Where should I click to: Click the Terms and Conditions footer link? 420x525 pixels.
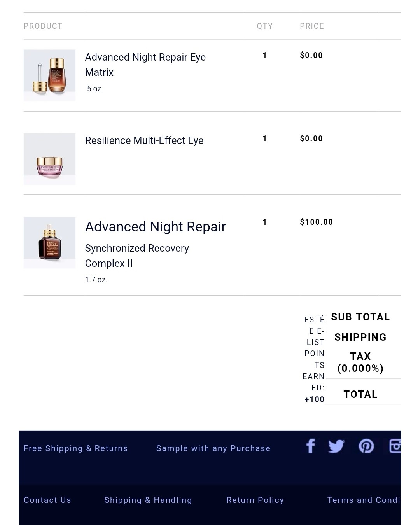pyautogui.click(x=364, y=500)
